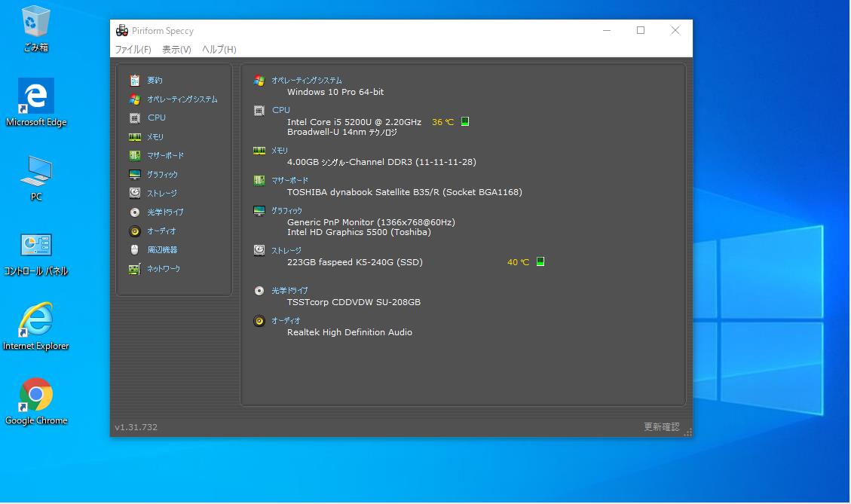Click the Piriform Speccy title bar text
The image size is (851, 504).
click(163, 31)
